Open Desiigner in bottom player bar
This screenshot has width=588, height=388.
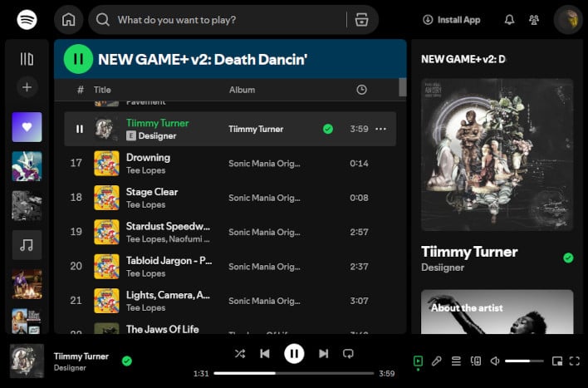(70, 368)
